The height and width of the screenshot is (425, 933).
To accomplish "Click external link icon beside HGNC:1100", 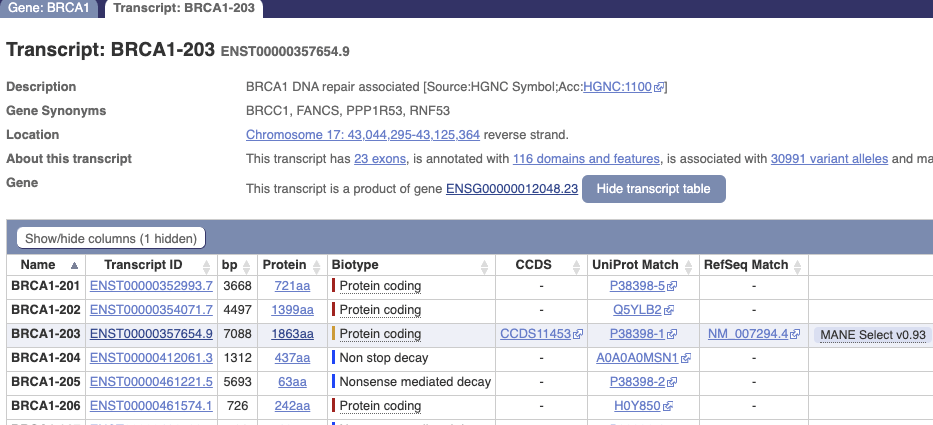I will pyautogui.click(x=659, y=88).
